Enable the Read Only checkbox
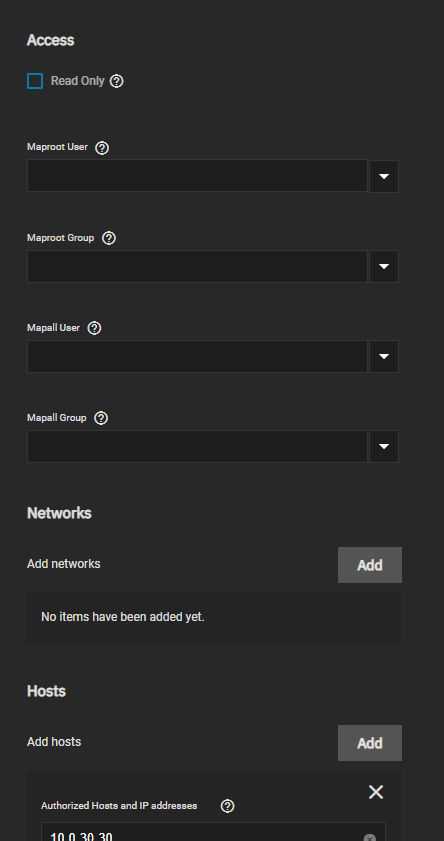Screen dimensions: 444x841 click(35, 81)
